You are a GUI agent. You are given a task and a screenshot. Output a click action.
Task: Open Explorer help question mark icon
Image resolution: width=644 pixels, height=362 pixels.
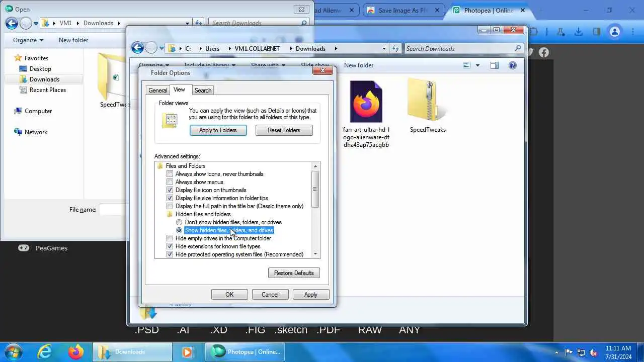click(512, 65)
